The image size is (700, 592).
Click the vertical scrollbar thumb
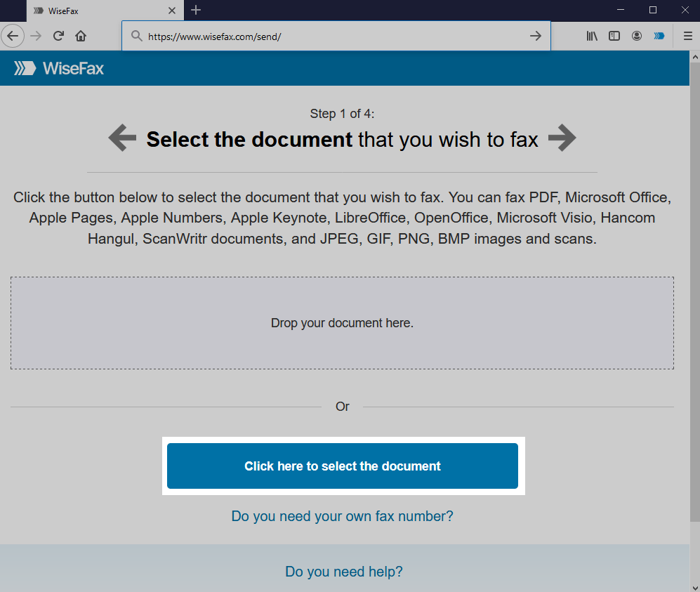(x=694, y=292)
